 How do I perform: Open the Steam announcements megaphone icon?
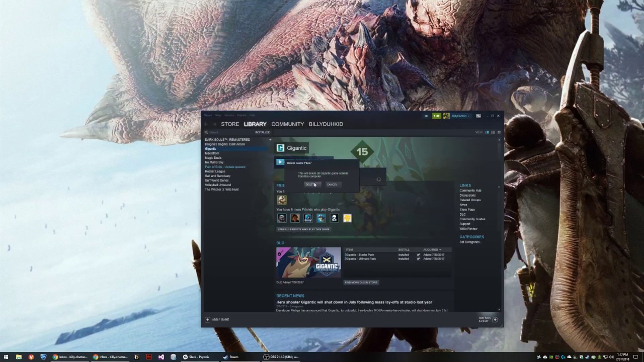426,116
